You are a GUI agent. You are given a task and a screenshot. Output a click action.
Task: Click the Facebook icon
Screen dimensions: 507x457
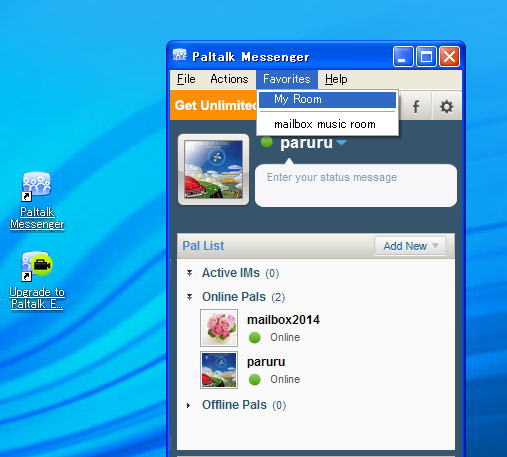click(416, 107)
